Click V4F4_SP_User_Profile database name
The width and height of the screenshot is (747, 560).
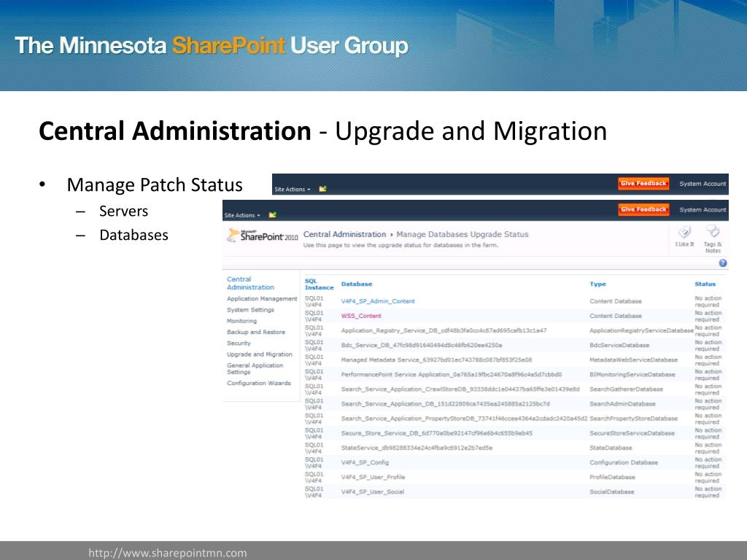coord(373,477)
